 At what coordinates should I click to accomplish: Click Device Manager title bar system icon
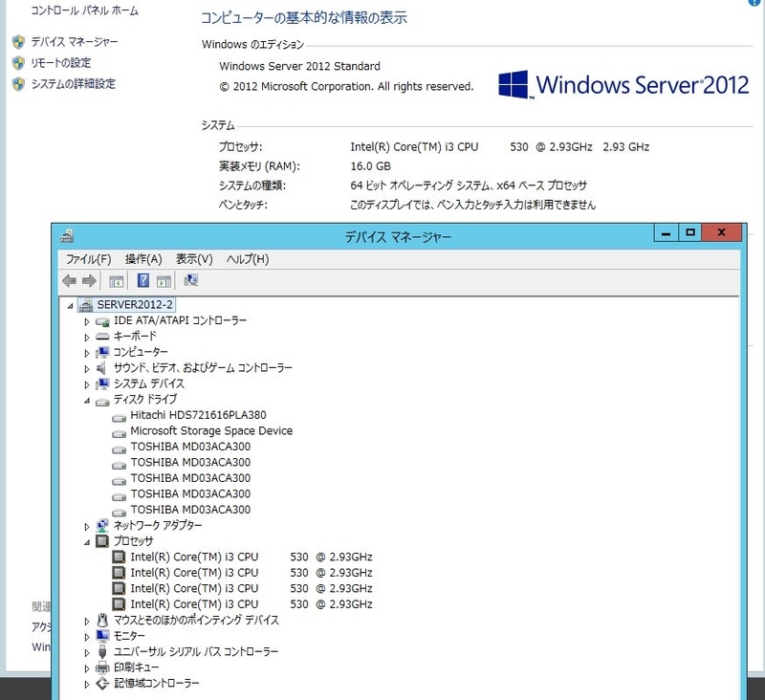pyautogui.click(x=67, y=236)
